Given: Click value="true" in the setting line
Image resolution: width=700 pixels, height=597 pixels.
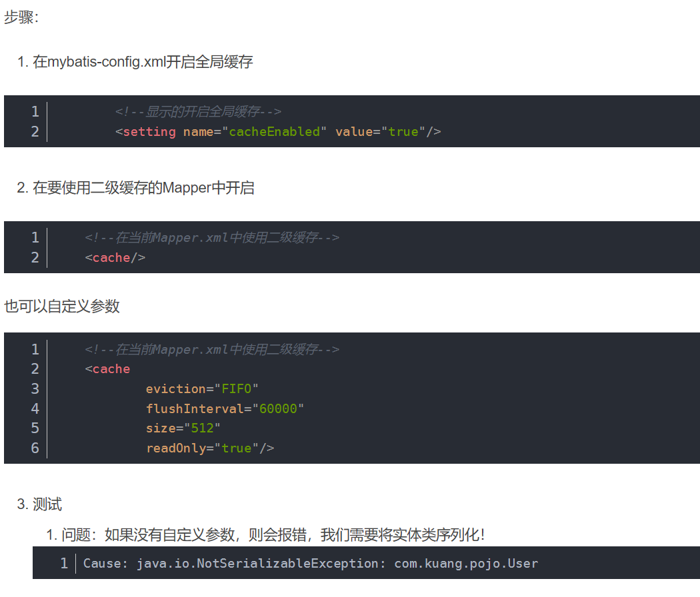Looking at the screenshot, I should 381,132.
